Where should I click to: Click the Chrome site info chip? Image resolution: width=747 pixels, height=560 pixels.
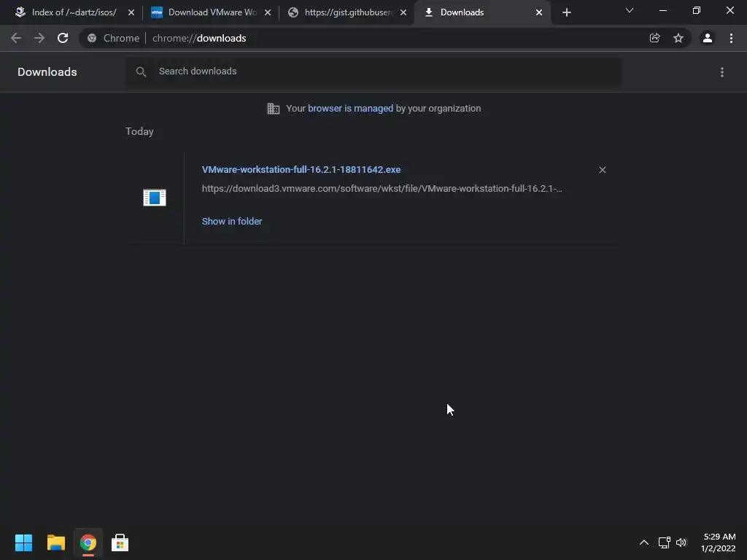tap(113, 38)
